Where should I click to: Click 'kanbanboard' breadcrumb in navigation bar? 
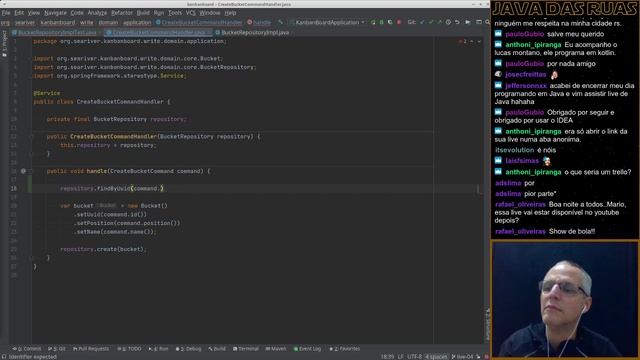coord(58,23)
